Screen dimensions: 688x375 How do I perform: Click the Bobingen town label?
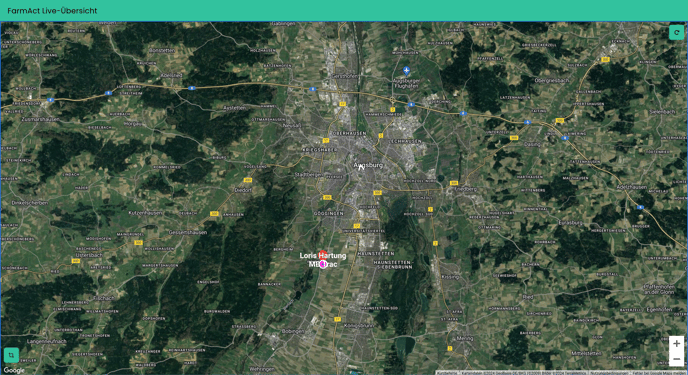point(293,331)
